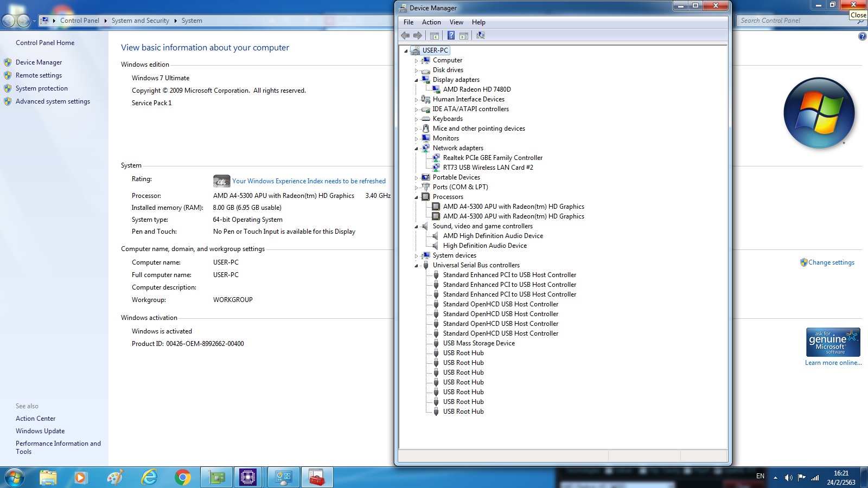Select USB Mass Storage Device
The image size is (868, 488).
click(x=478, y=343)
